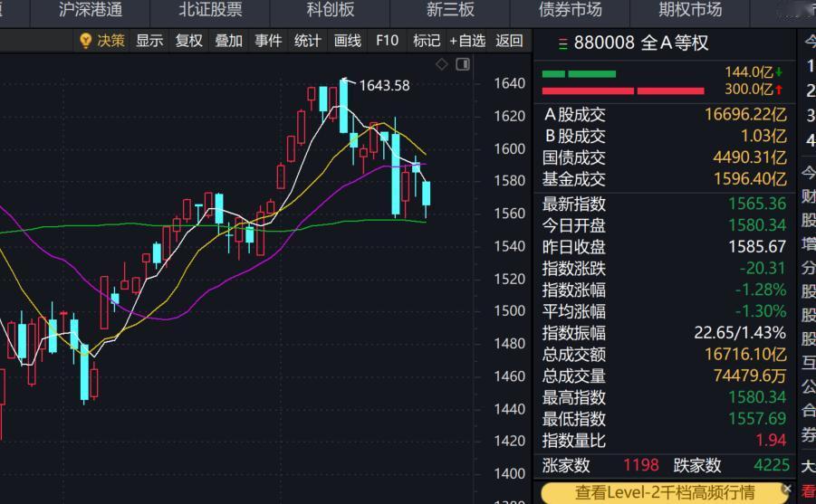
Task: Click the 国债成交 value 4490.31亿
Action: pyautogui.click(x=749, y=157)
